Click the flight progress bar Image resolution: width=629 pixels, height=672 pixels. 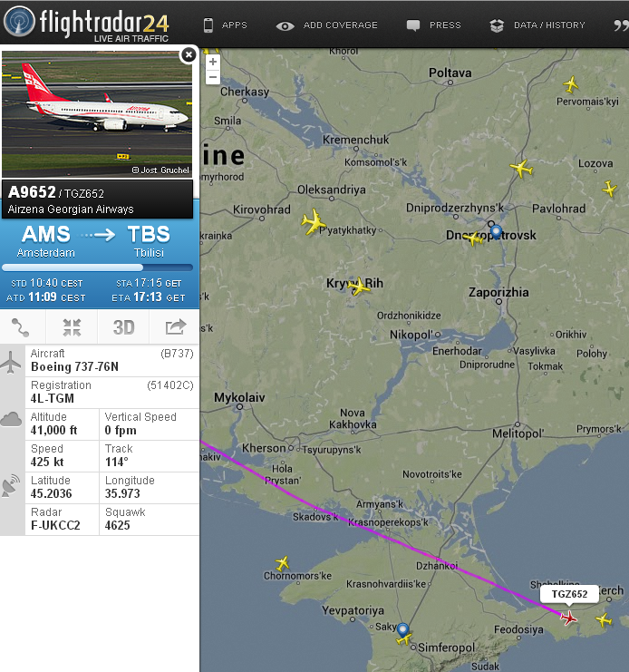pos(98,268)
